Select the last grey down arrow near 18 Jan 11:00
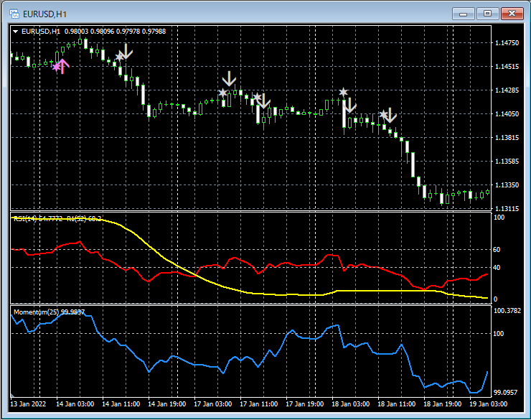 [390, 115]
